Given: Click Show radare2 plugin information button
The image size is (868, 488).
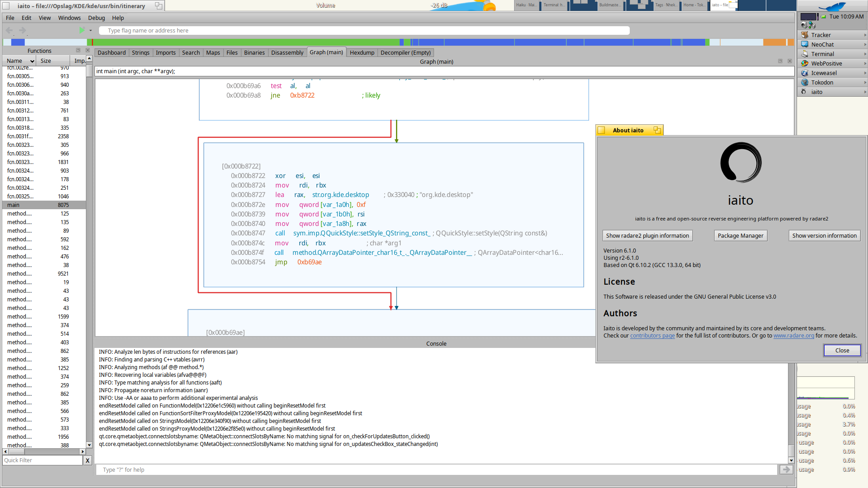Looking at the screenshot, I should pyautogui.click(x=647, y=235).
